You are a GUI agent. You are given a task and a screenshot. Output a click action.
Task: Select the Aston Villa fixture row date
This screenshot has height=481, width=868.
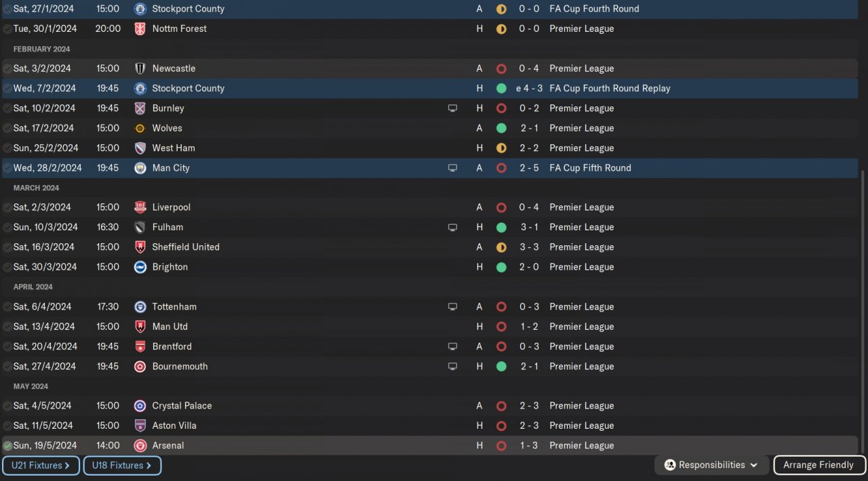click(x=43, y=425)
